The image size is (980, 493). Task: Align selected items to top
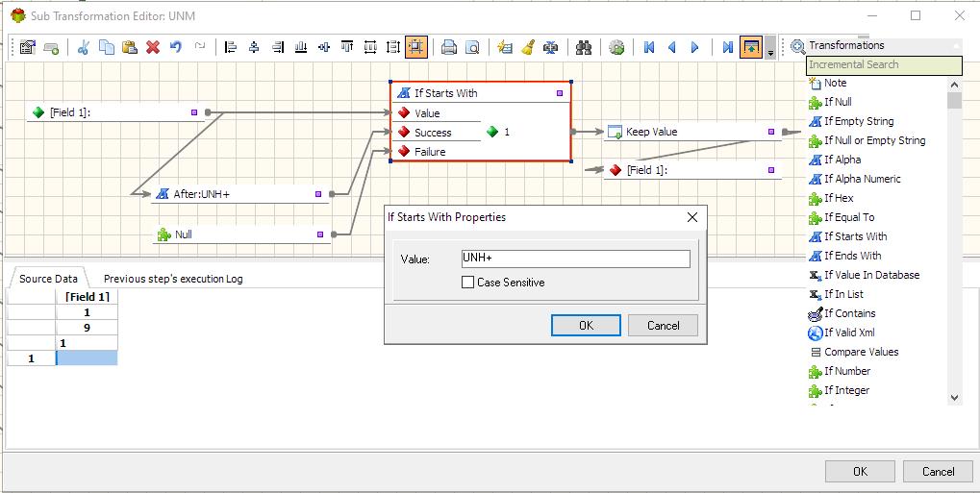tap(347, 47)
